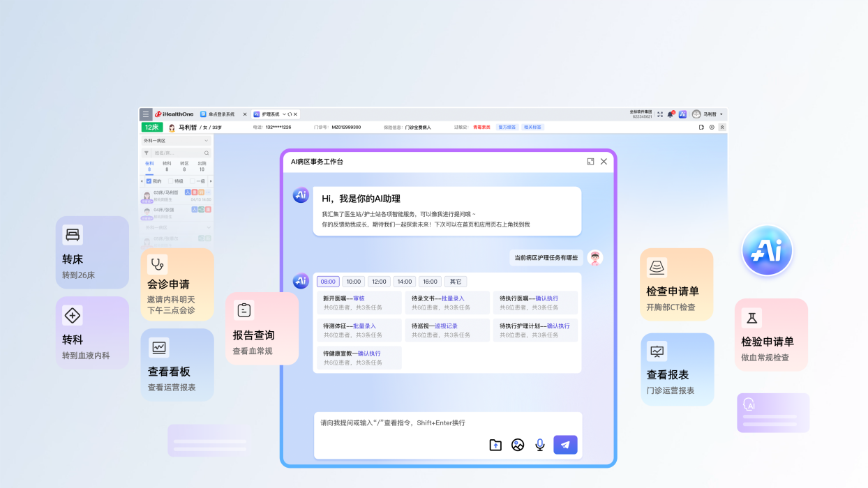Open the hamburger menu at the top left

pos(146,114)
